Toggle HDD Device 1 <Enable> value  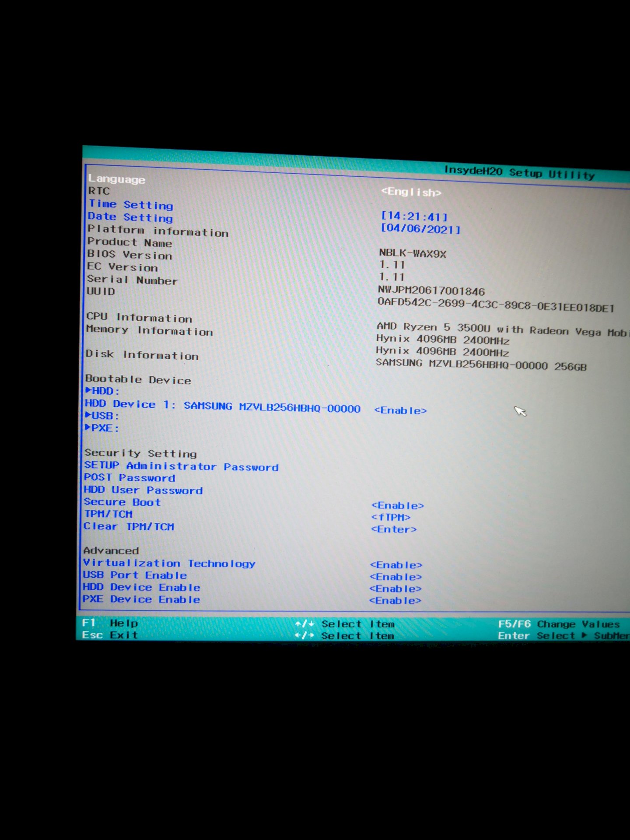(x=400, y=410)
